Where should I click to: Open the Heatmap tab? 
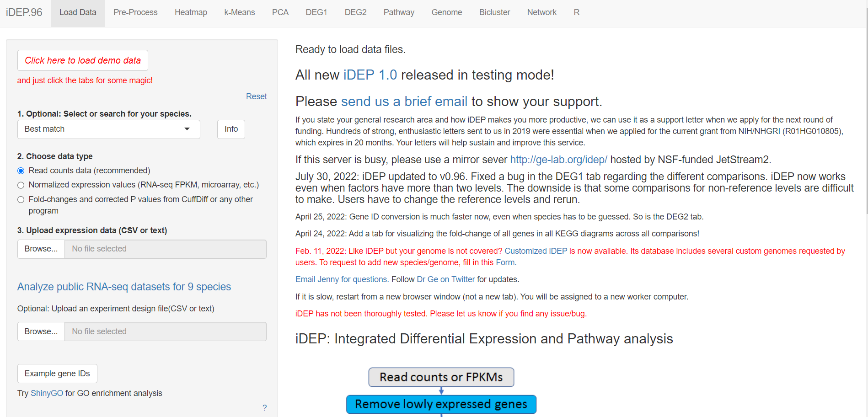point(191,12)
